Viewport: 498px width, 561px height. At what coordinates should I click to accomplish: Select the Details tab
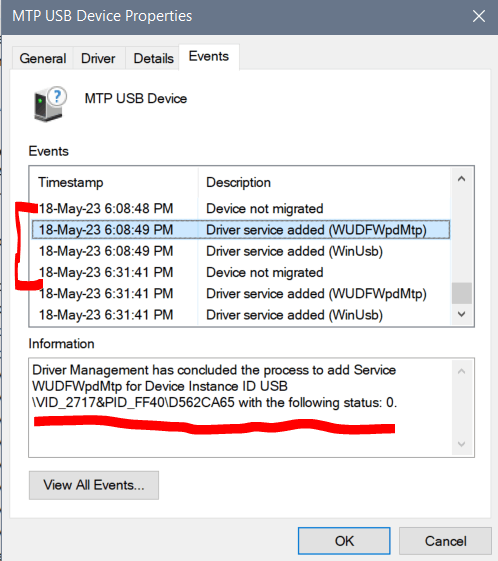153,58
